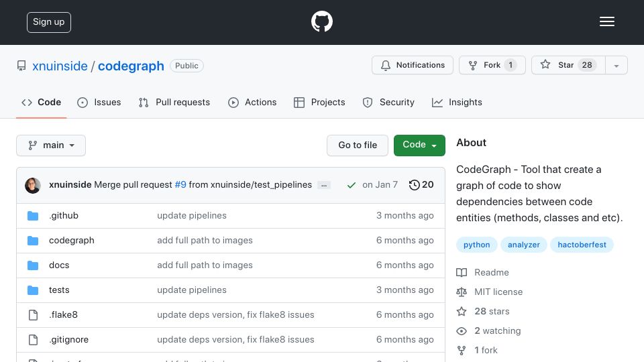
Task: Click the Notifications bell button
Action: pos(413,65)
